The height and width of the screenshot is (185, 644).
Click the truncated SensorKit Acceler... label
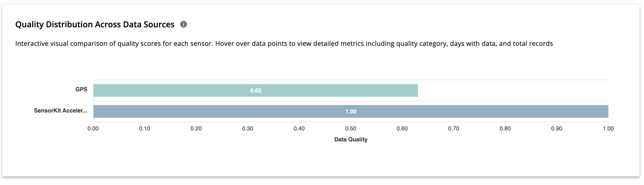[x=61, y=110]
